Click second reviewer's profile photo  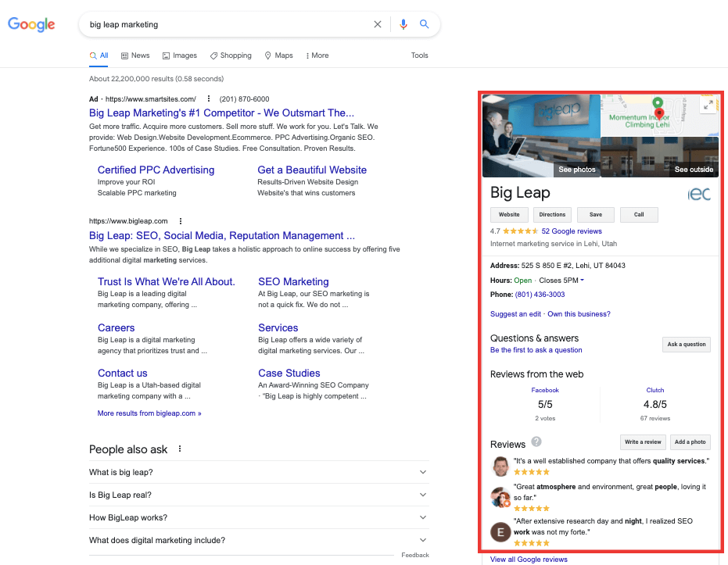[x=500, y=497]
